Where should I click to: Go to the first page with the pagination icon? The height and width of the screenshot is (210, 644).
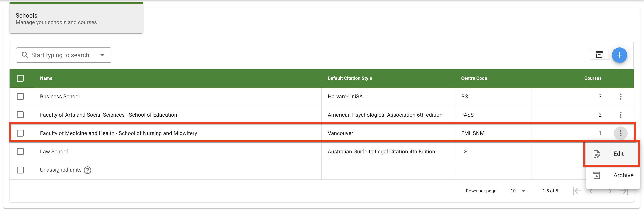[577, 191]
